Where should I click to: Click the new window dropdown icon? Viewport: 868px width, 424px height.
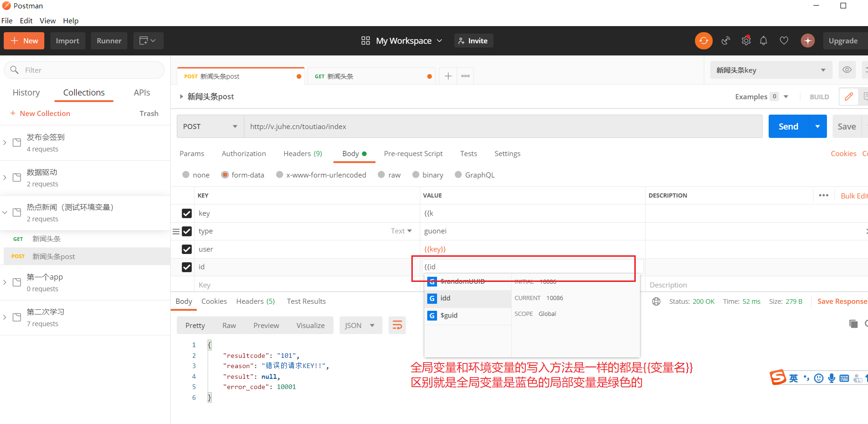pyautogui.click(x=148, y=41)
